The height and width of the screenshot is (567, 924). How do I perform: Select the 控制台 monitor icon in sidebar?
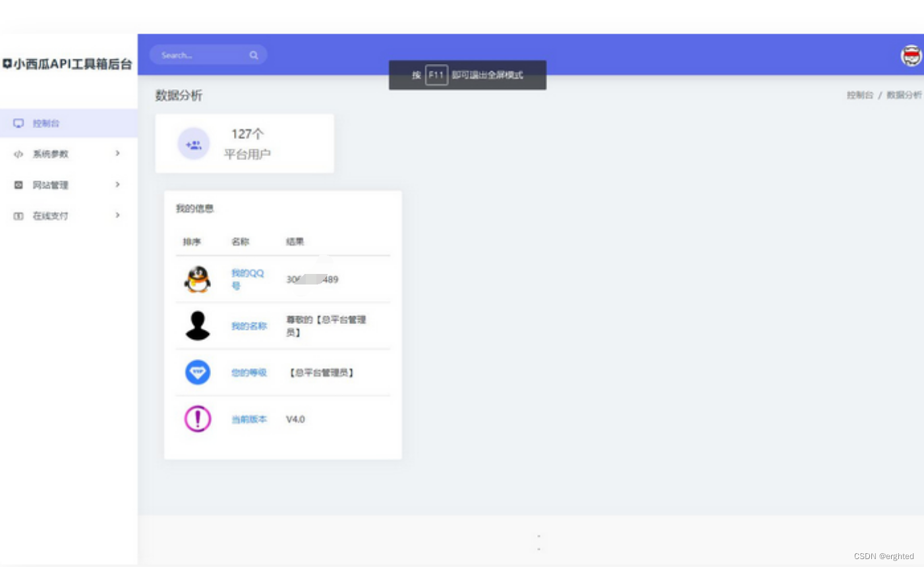pos(18,123)
